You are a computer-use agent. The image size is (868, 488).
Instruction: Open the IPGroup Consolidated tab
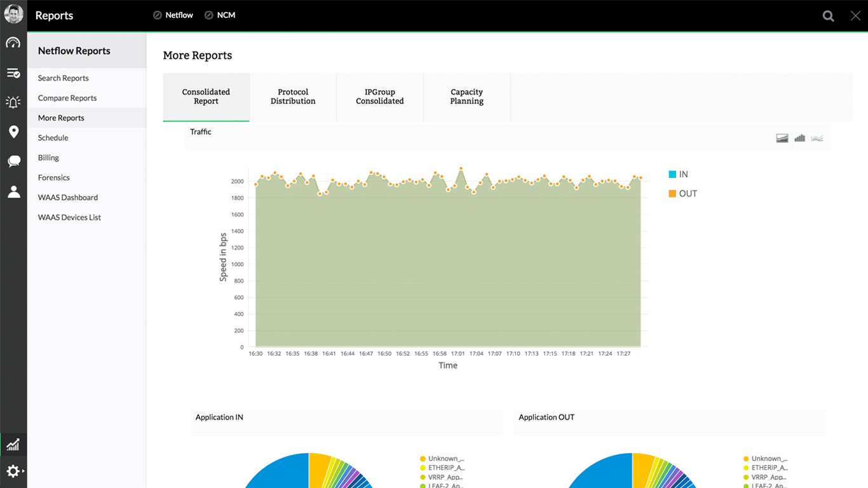click(380, 97)
